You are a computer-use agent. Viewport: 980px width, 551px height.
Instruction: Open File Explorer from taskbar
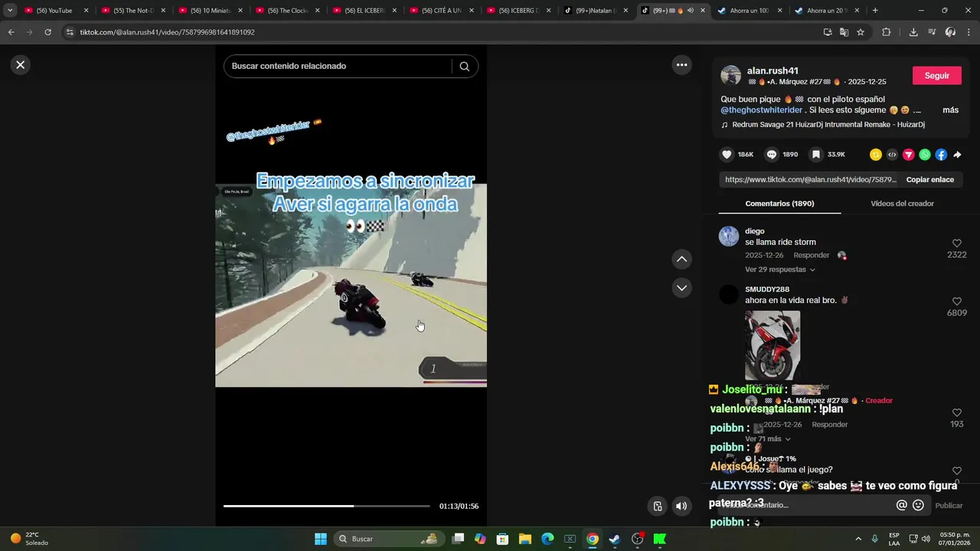point(525,539)
